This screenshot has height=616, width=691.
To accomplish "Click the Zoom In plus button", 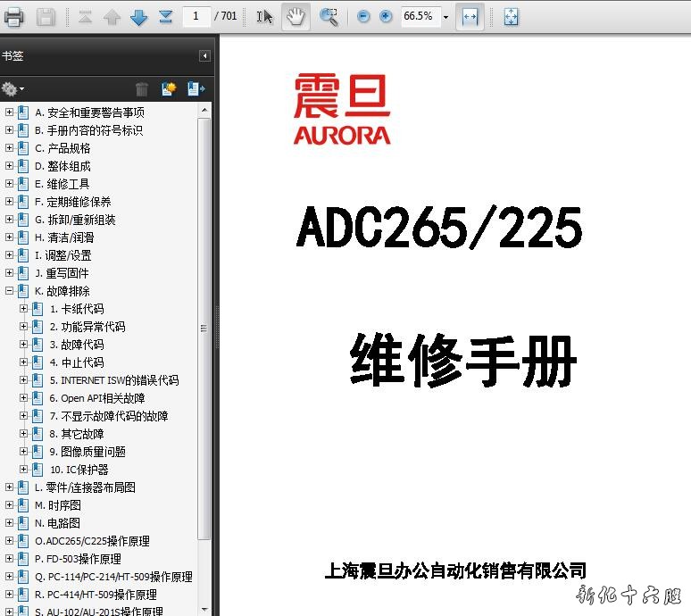I will (x=386, y=16).
